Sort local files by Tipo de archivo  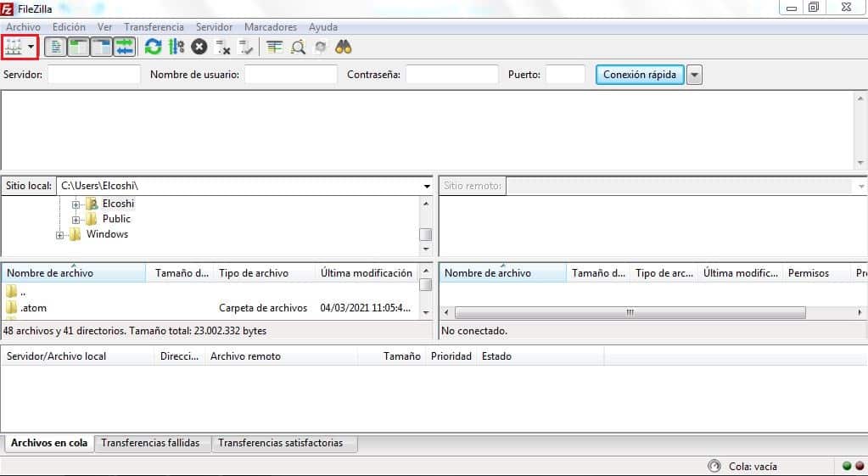pyautogui.click(x=265, y=273)
